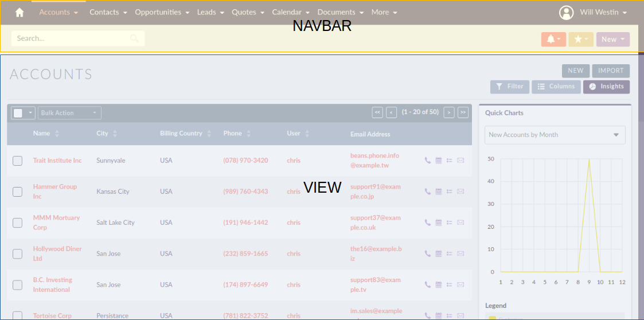This screenshot has width=644, height=320.
Task: Open the favorites star menu
Action: (581, 39)
